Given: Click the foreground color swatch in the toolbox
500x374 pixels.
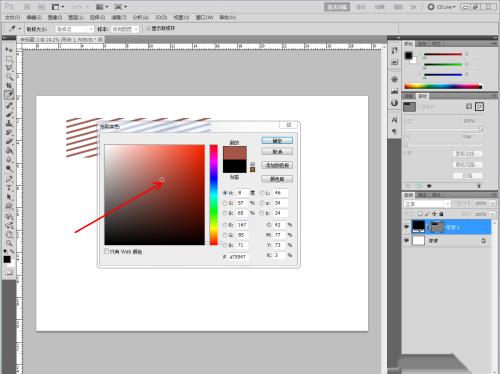Looking at the screenshot, I should 7,259.
